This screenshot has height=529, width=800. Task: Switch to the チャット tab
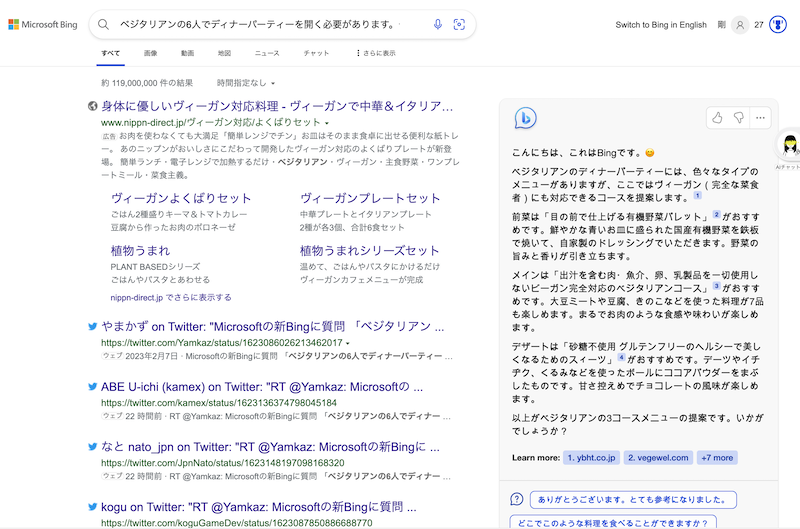tap(316, 53)
